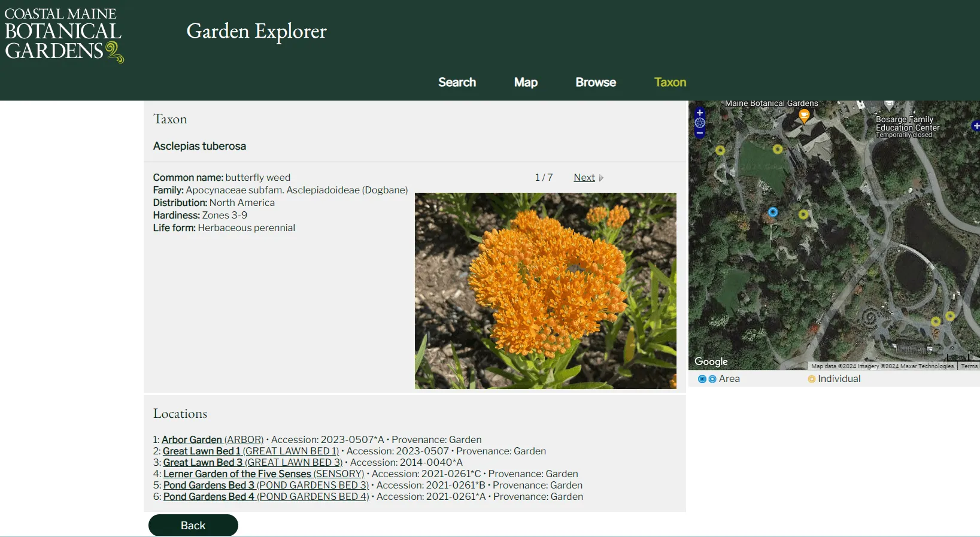
Task: Click the 'Distribution: North America' text
Action: [214, 202]
